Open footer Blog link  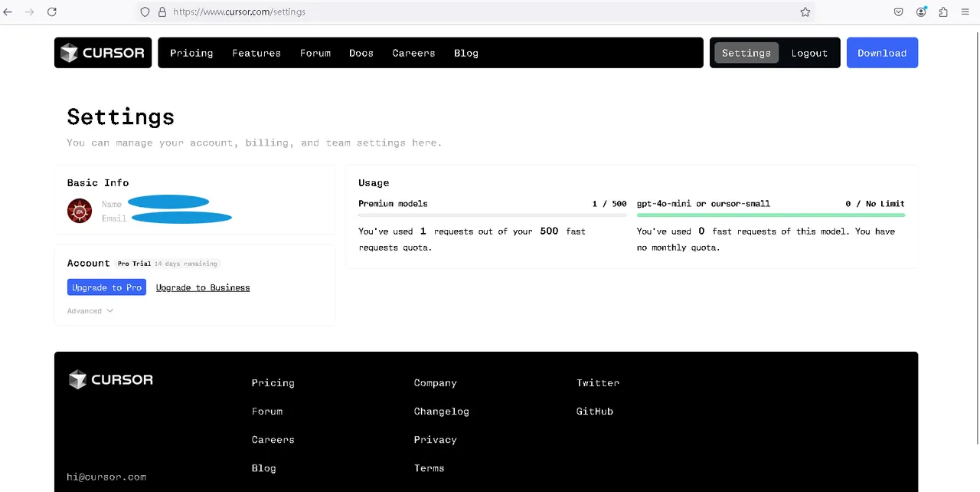(x=264, y=468)
